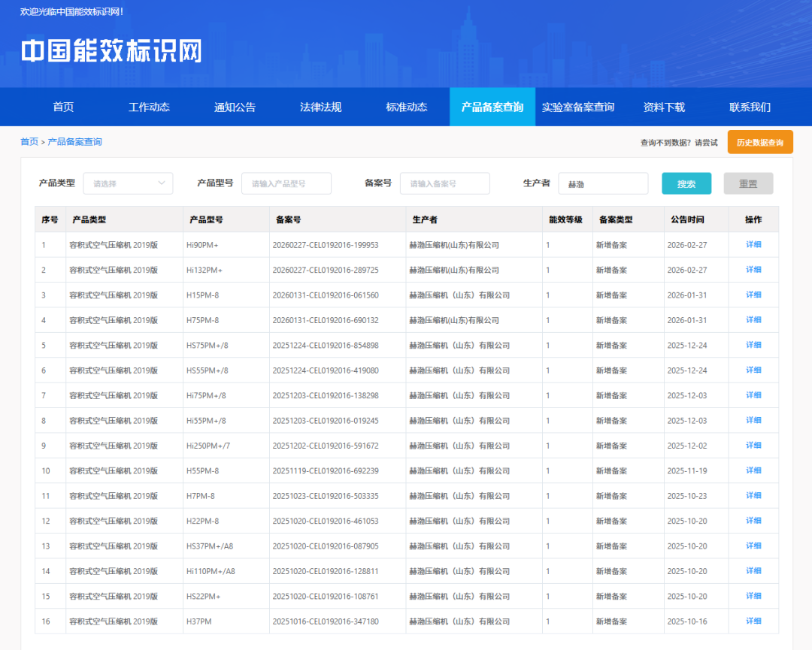Click 产品备案查询 breadcrumb link
812x650 pixels.
coord(75,142)
